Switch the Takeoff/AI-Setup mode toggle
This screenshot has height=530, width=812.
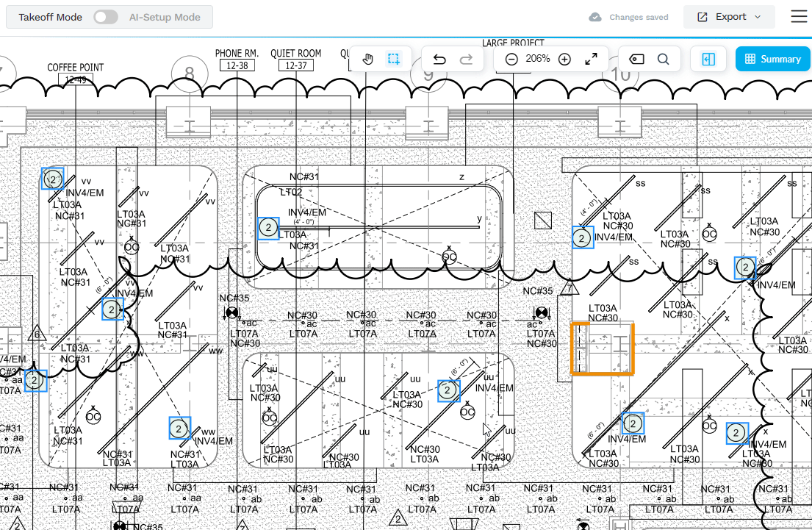coord(106,17)
